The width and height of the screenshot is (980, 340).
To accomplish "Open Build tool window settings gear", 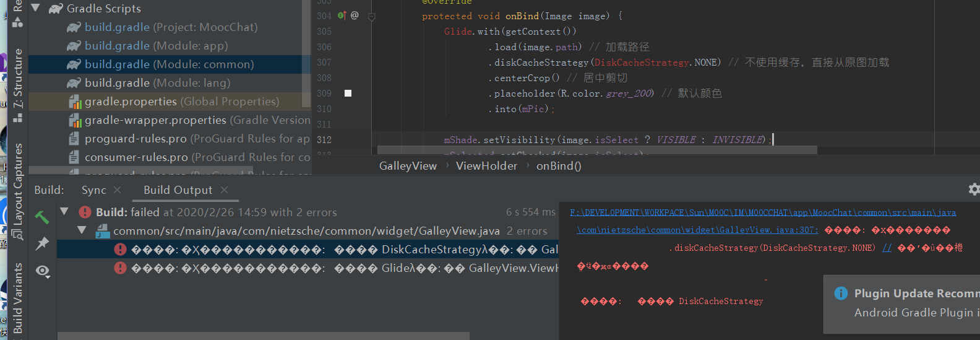I will (x=974, y=190).
